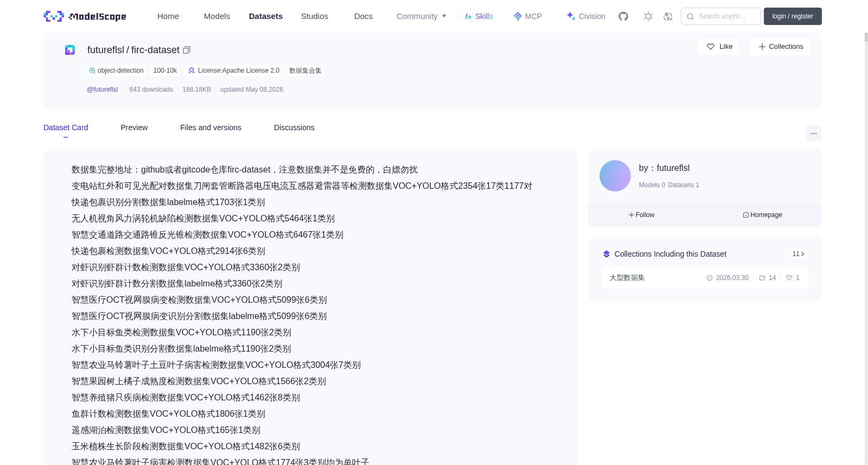Viewport: 868px width, 465px height.
Task: Add to Collections with plus button
Action: point(780,47)
